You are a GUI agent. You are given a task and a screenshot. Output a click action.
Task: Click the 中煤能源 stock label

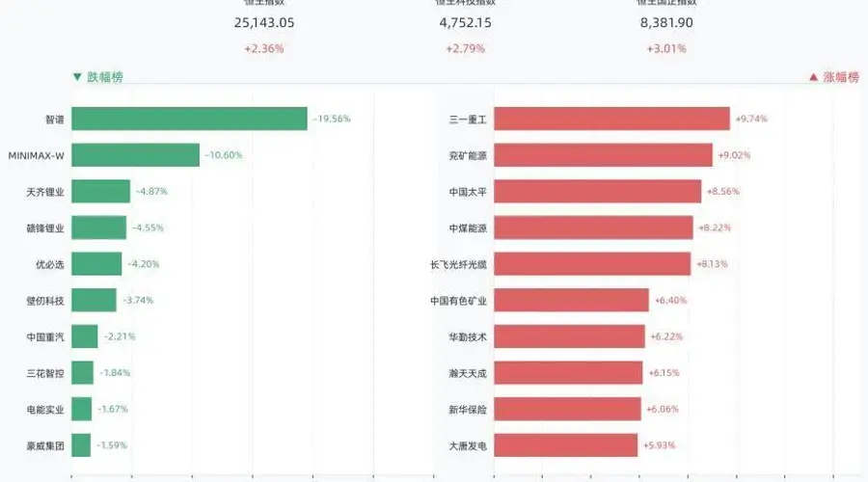pos(468,228)
